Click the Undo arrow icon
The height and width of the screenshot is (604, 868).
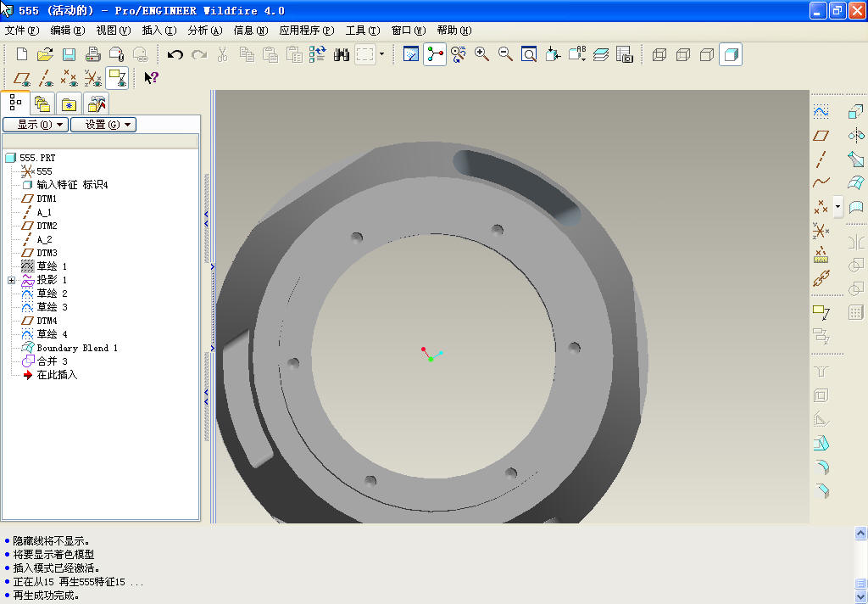[x=175, y=54]
